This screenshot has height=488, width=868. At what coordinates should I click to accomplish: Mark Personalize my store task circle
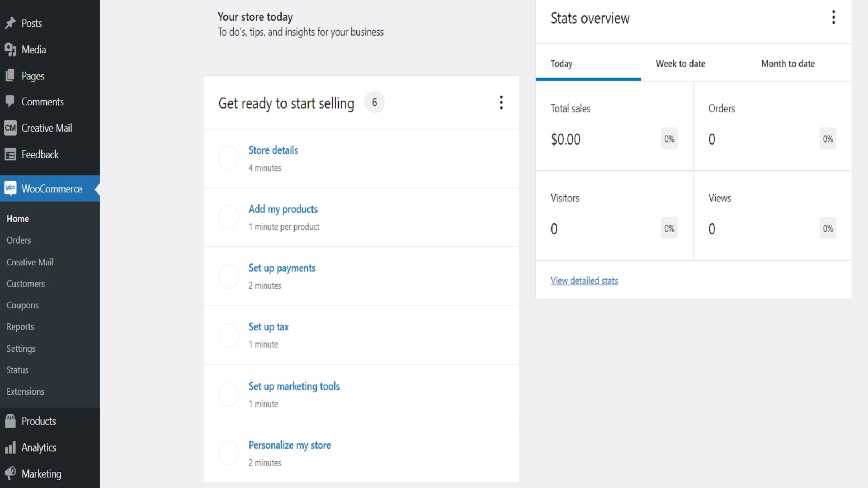[229, 453]
